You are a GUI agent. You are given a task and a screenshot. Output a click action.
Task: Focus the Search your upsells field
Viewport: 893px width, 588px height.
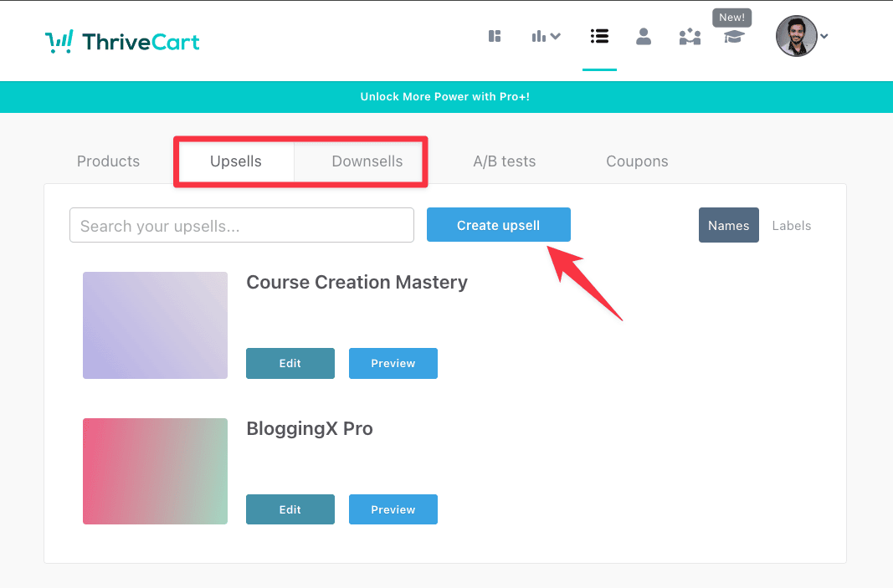pos(242,225)
